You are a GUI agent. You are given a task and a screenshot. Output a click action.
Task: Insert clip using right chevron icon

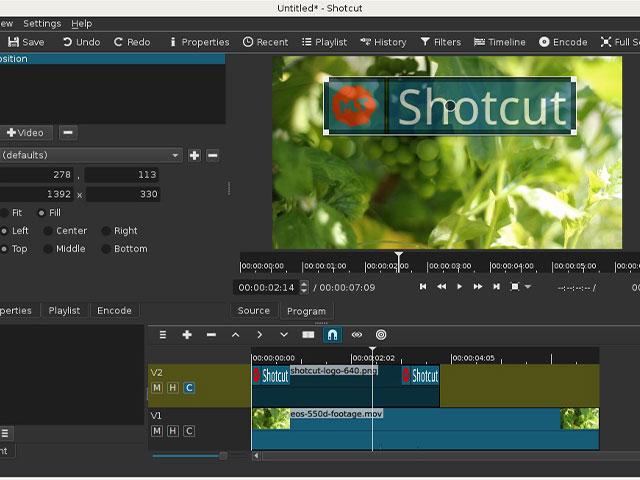click(260, 335)
